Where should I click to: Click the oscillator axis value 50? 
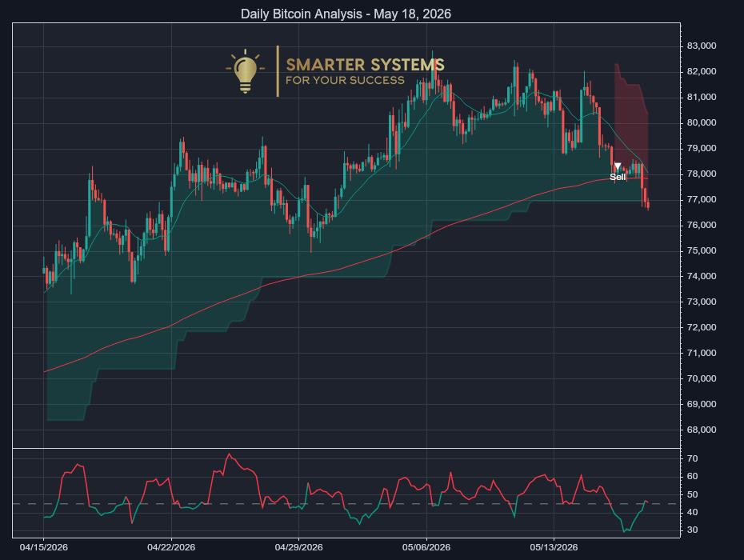click(692, 494)
